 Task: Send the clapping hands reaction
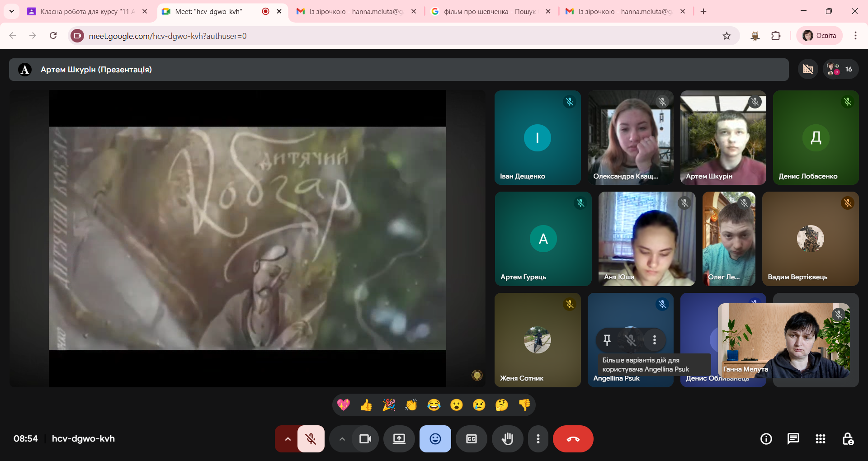click(411, 405)
